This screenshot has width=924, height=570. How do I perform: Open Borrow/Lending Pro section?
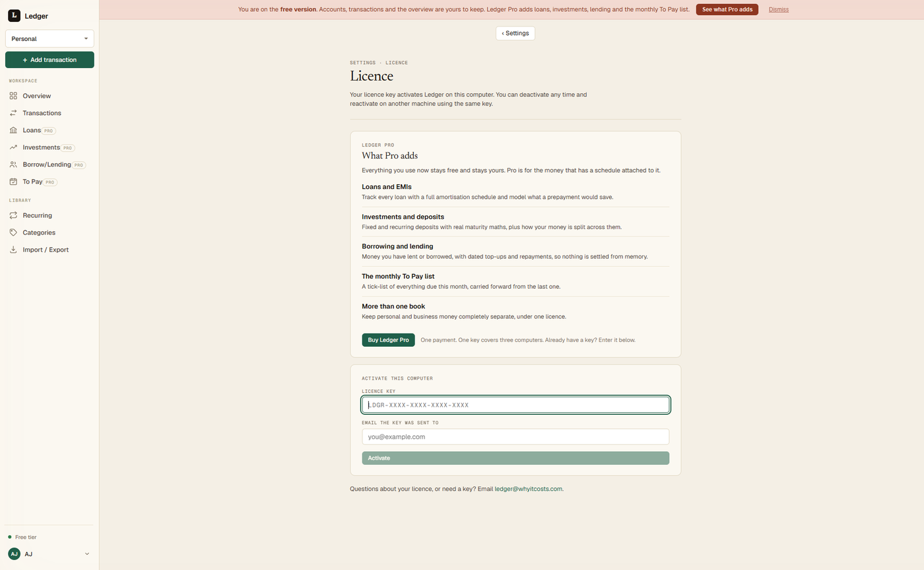49,164
